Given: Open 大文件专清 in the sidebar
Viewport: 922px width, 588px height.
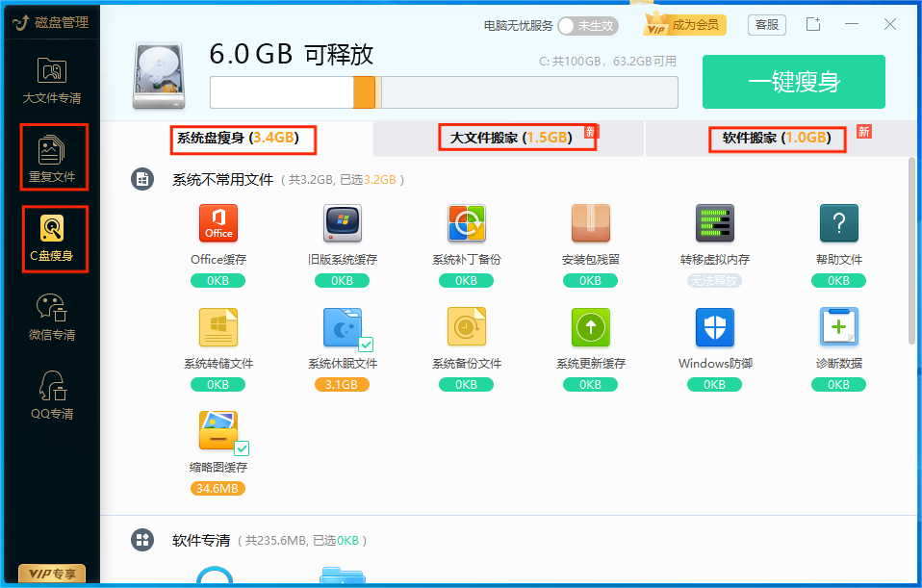Looking at the screenshot, I should 54,77.
